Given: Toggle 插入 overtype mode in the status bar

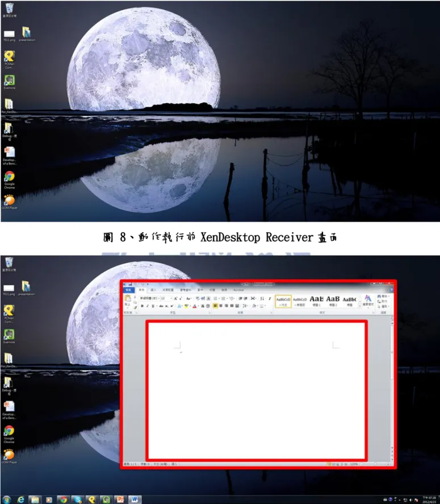Looking at the screenshot, I should pos(174,464).
